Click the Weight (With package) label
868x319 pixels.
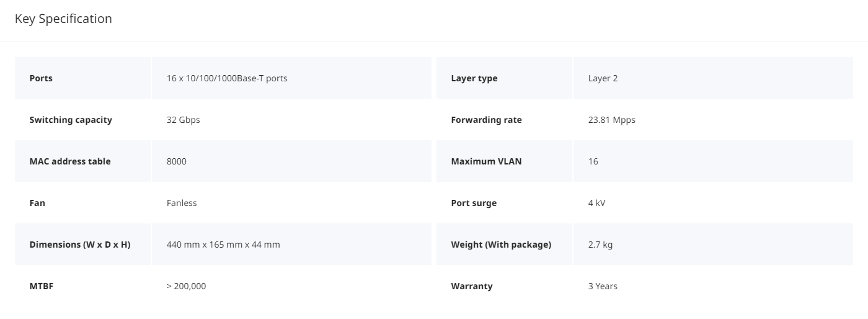click(501, 245)
